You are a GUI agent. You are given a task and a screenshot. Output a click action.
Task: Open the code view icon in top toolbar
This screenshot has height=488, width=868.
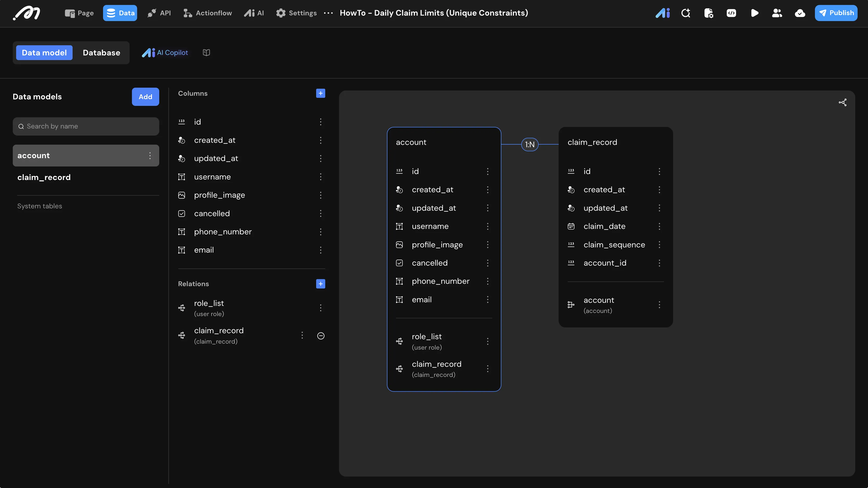coord(731,13)
